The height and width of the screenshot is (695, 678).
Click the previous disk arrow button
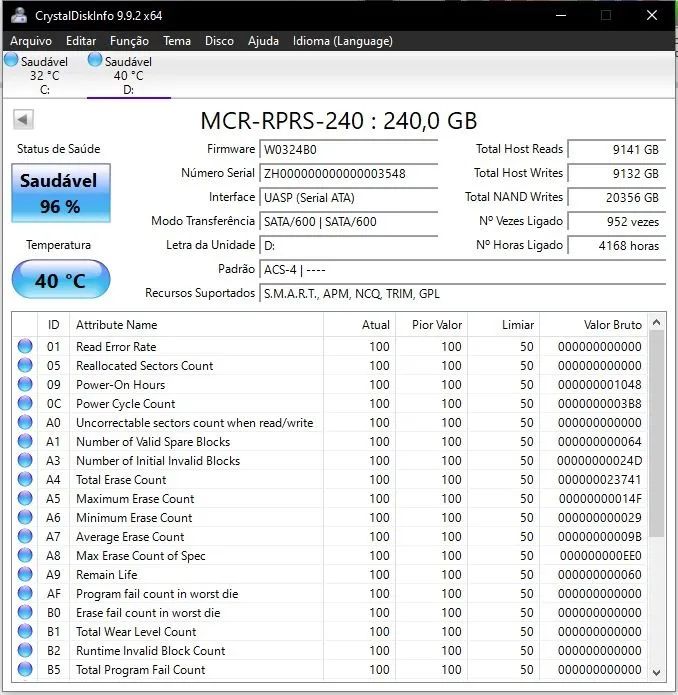23,119
